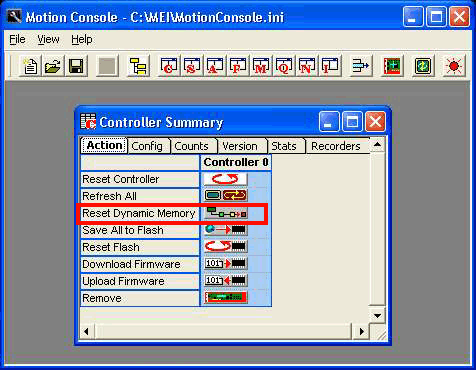Click the Reset Controller action button
Viewport: 476px width, 370px height.
click(x=225, y=179)
